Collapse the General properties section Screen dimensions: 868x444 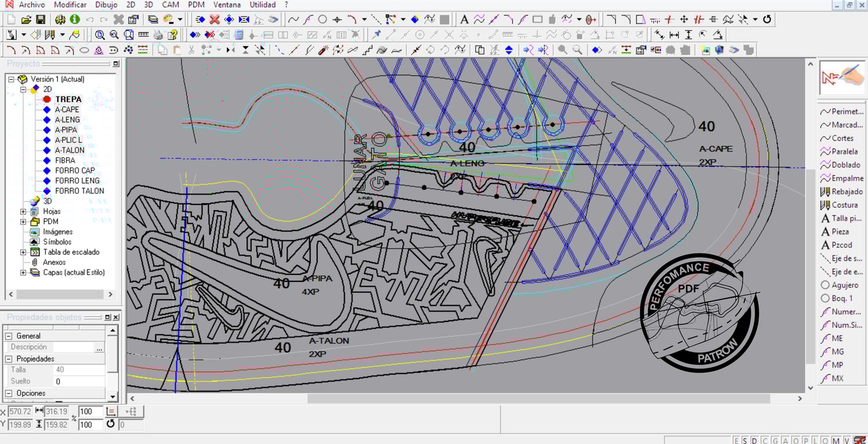(x=9, y=336)
